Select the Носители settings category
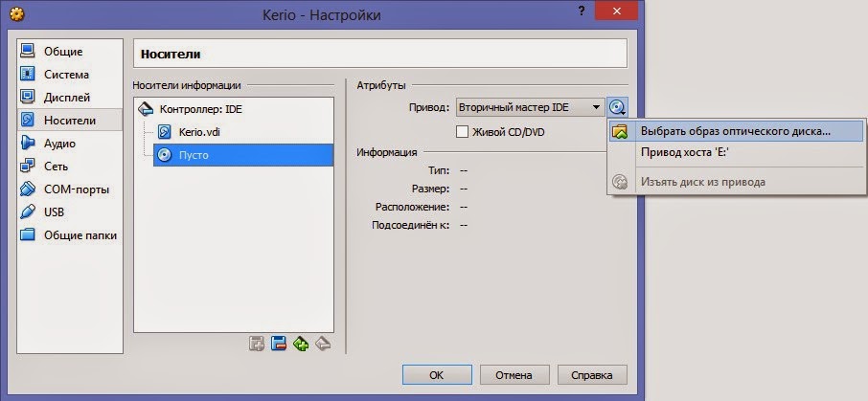 [x=70, y=120]
